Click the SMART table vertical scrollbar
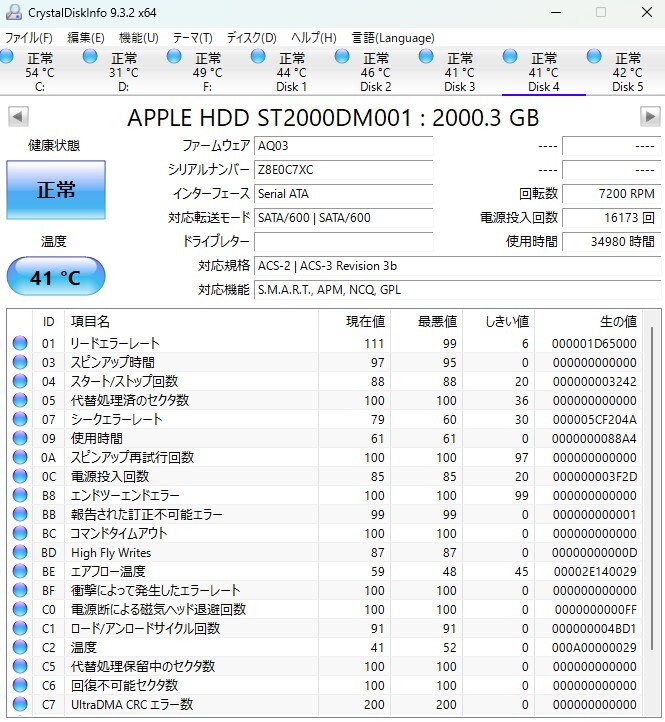This screenshot has height=722, width=665. pyautogui.click(x=652, y=488)
